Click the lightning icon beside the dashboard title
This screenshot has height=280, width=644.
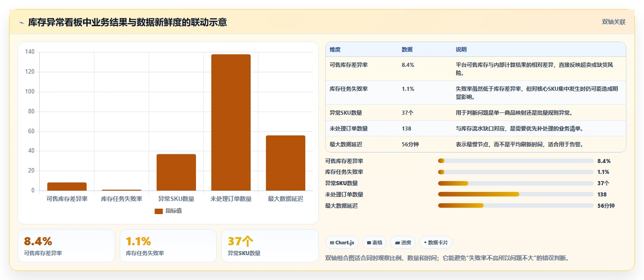click(21, 23)
